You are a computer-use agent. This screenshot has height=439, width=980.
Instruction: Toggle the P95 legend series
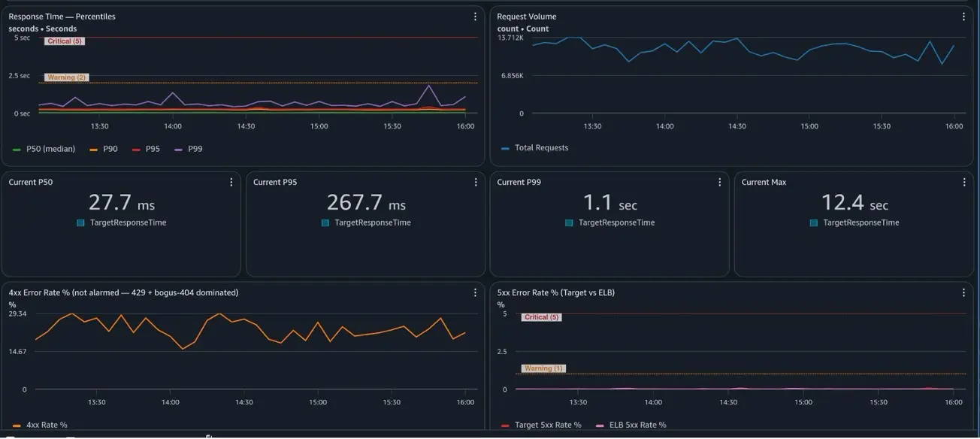(x=147, y=149)
